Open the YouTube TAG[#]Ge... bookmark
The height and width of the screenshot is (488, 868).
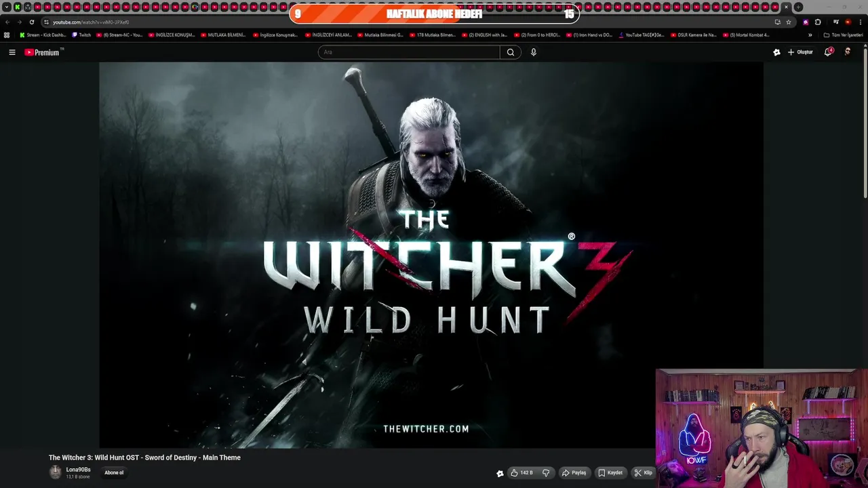pyautogui.click(x=642, y=35)
